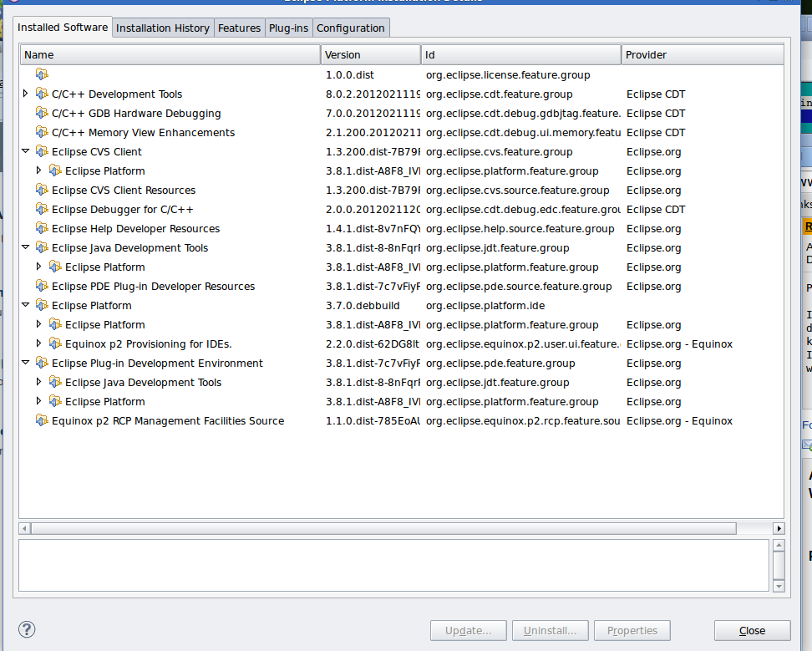Expand the C/C++ Development Tools node

[25, 94]
